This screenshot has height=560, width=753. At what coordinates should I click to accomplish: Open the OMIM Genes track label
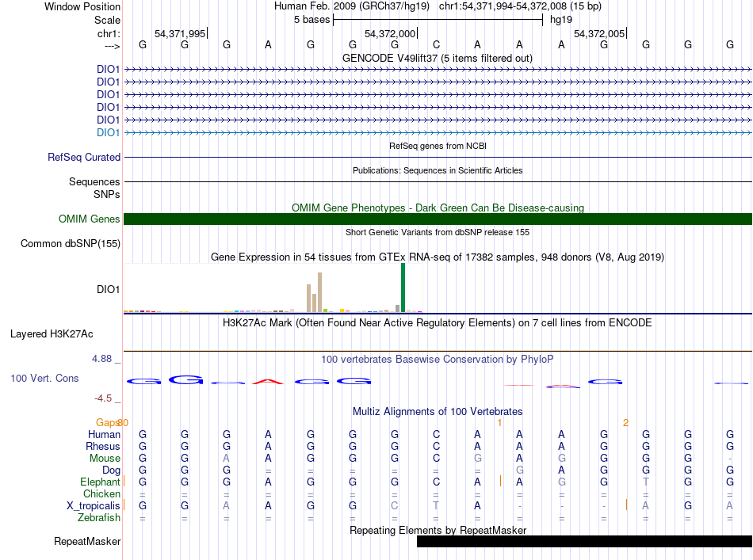coord(90,219)
